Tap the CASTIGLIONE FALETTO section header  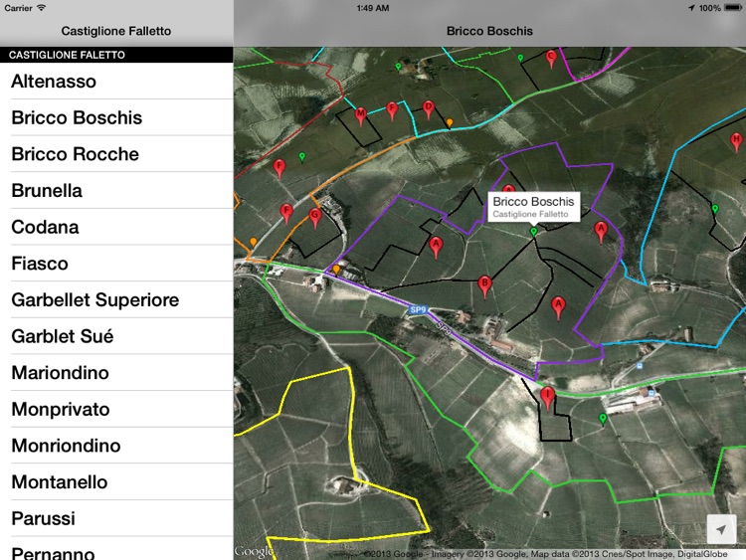[x=116, y=55]
